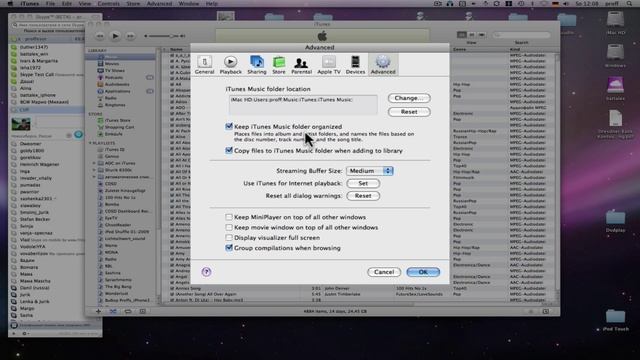This screenshot has width=640, height=360.
Task: Open iPod Touch folder on desktop
Action: coord(615,320)
